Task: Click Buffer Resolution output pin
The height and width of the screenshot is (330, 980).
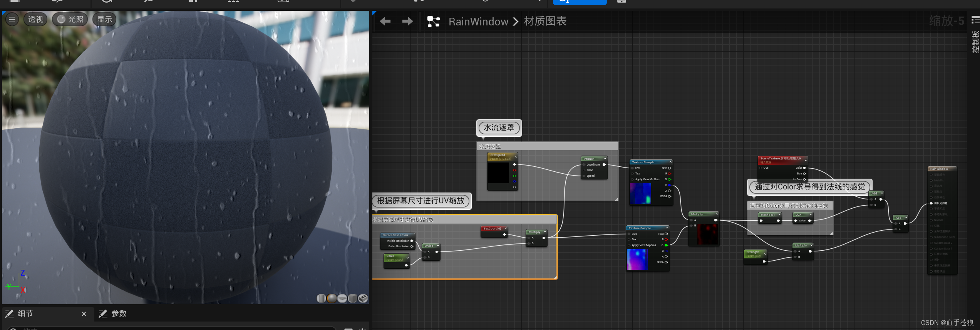Action: [x=412, y=246]
